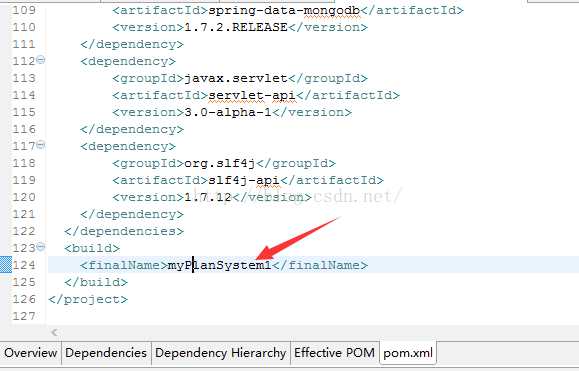Switch to the Overview tab
This screenshot has height=371, width=579.
31,353
